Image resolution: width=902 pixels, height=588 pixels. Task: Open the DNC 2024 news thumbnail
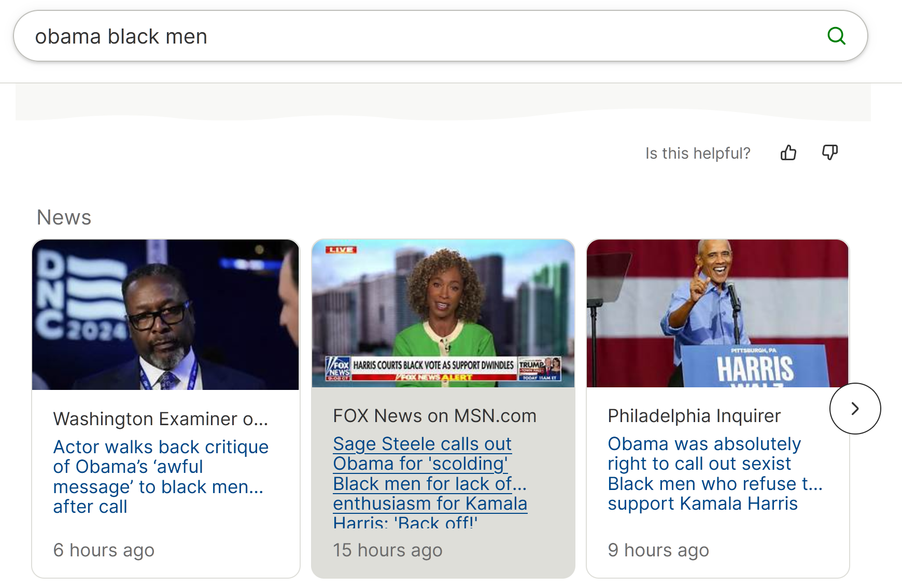tap(165, 315)
